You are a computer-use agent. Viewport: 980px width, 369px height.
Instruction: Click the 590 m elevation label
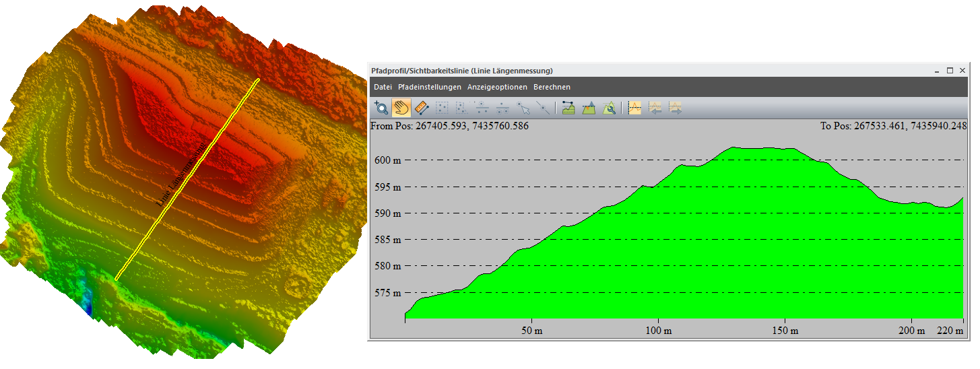388,213
